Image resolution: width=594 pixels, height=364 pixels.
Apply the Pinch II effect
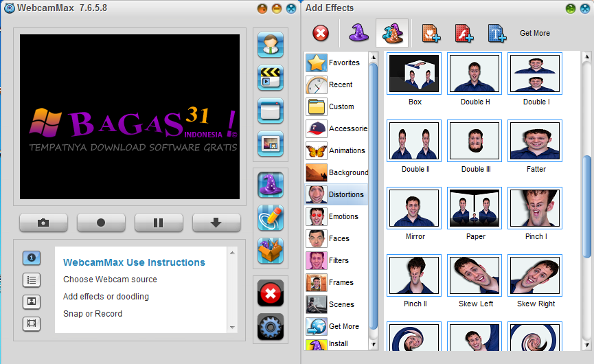414,275
